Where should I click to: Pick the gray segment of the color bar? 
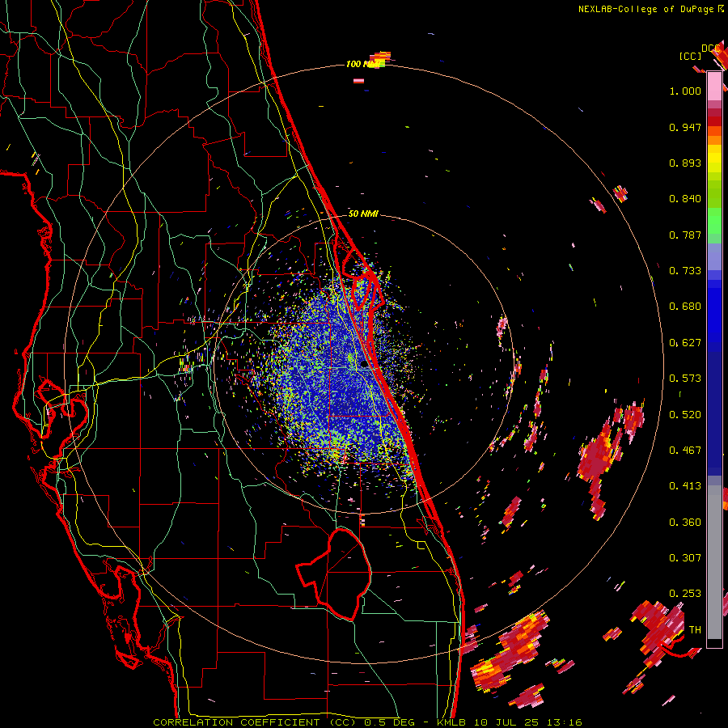click(714, 562)
